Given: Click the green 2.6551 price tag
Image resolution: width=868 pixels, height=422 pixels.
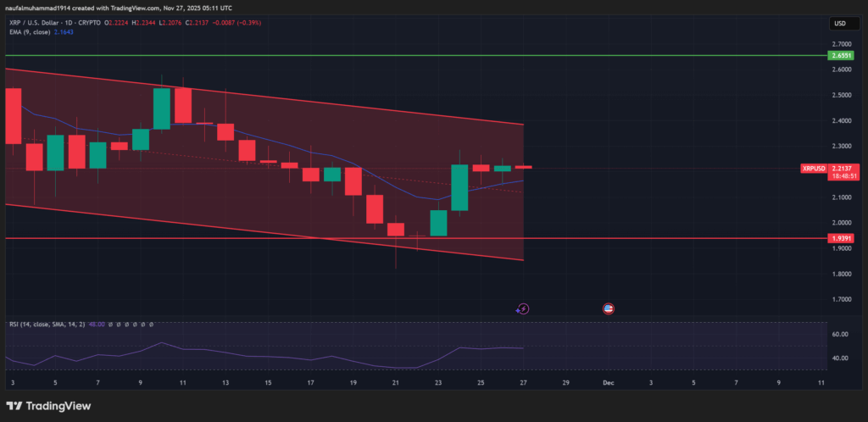Looking at the screenshot, I should pyautogui.click(x=841, y=56).
